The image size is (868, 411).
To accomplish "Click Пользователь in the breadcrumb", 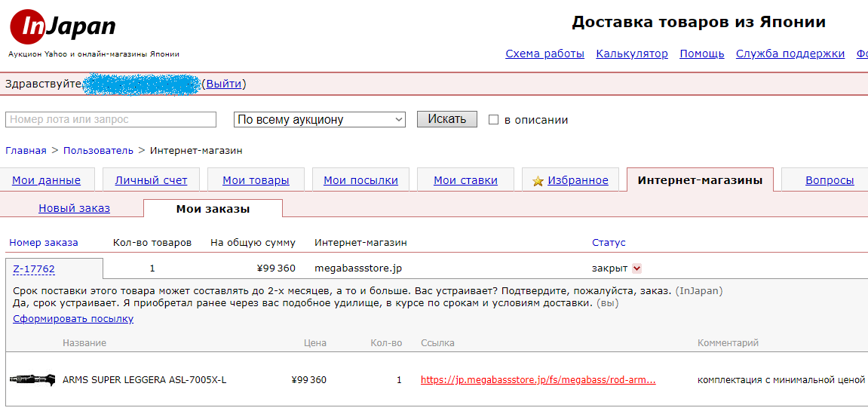I will click(98, 150).
